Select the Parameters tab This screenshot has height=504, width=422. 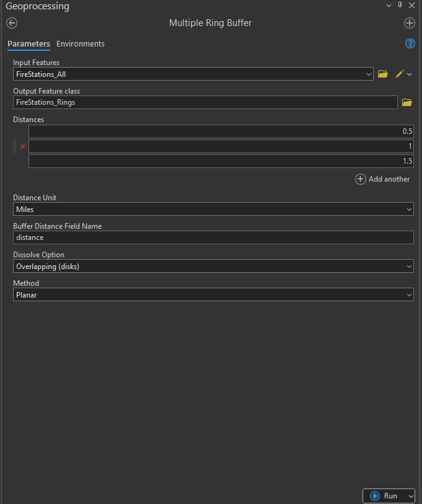tap(29, 44)
